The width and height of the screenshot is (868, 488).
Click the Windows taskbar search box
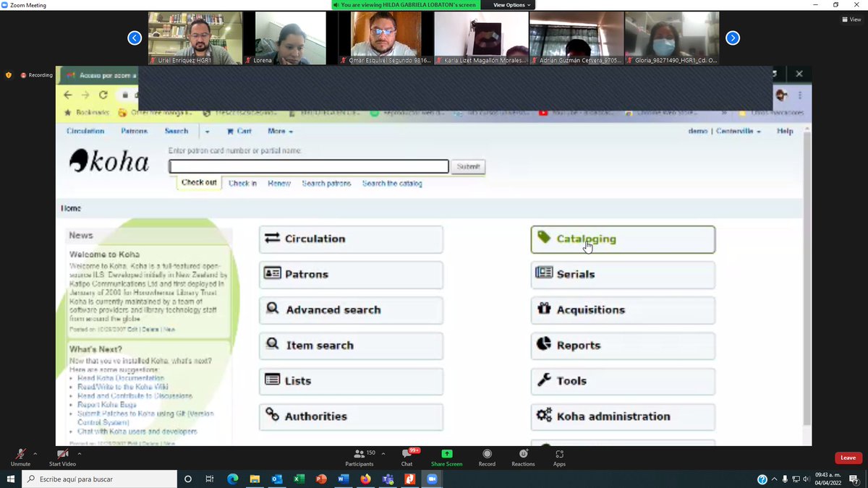pos(98,479)
